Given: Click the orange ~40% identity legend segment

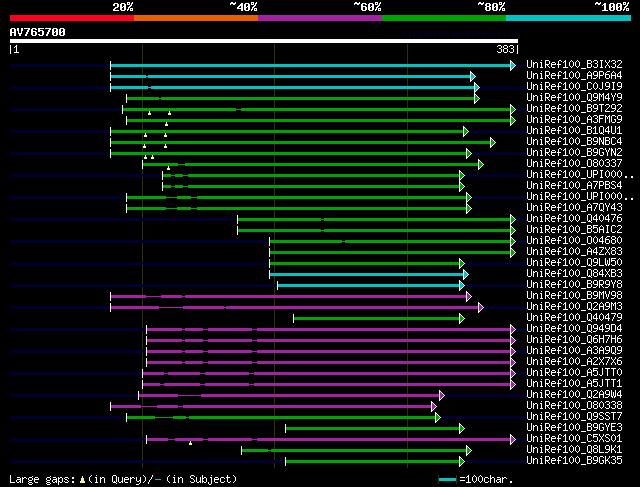Looking at the screenshot, I should point(196,18).
